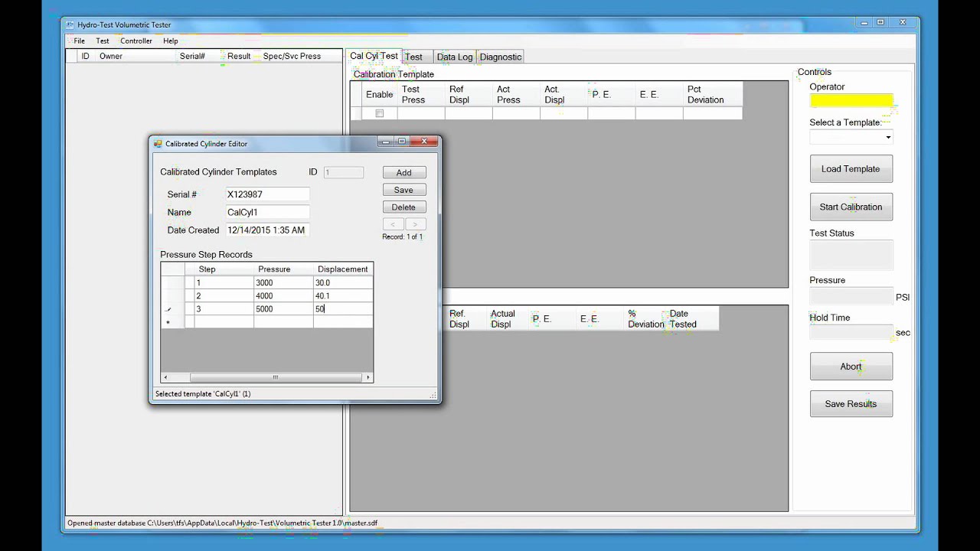
Task: Click the Serial# column header in cylinder list
Action: click(199, 56)
